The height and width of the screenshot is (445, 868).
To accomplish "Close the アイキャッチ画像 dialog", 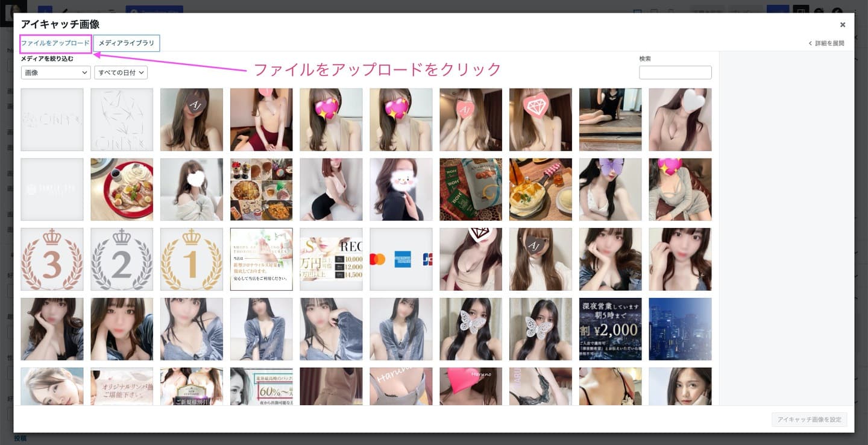I will point(842,25).
